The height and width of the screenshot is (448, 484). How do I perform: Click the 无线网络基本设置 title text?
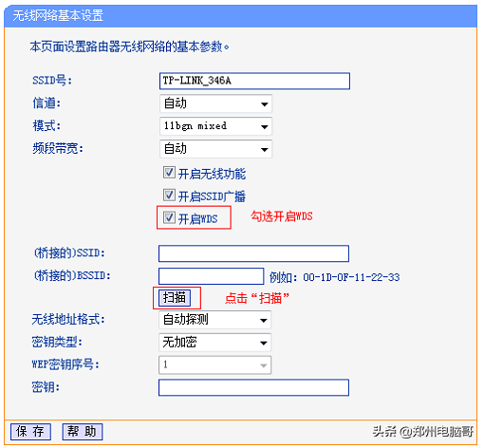click(58, 15)
